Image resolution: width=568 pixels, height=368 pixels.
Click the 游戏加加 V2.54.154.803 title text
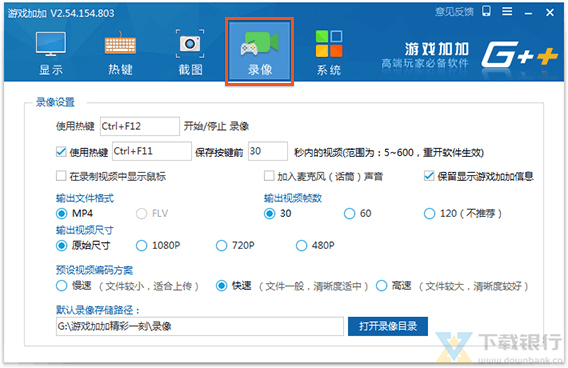pos(61,13)
